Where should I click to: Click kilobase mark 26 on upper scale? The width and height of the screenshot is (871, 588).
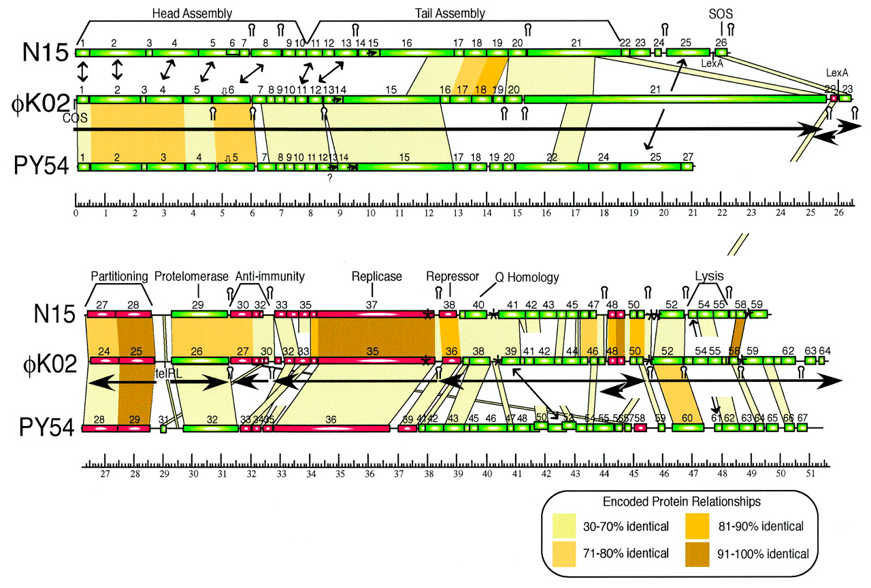pyautogui.click(x=838, y=213)
